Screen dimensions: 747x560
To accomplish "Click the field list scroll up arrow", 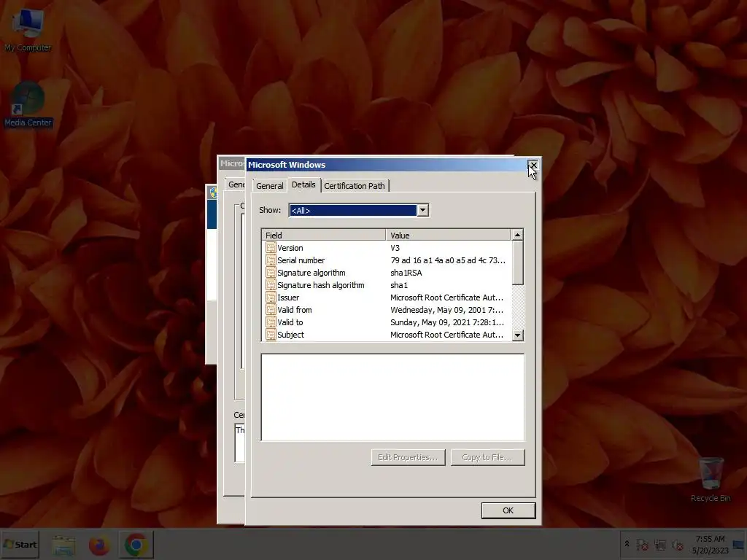I will tap(517, 235).
